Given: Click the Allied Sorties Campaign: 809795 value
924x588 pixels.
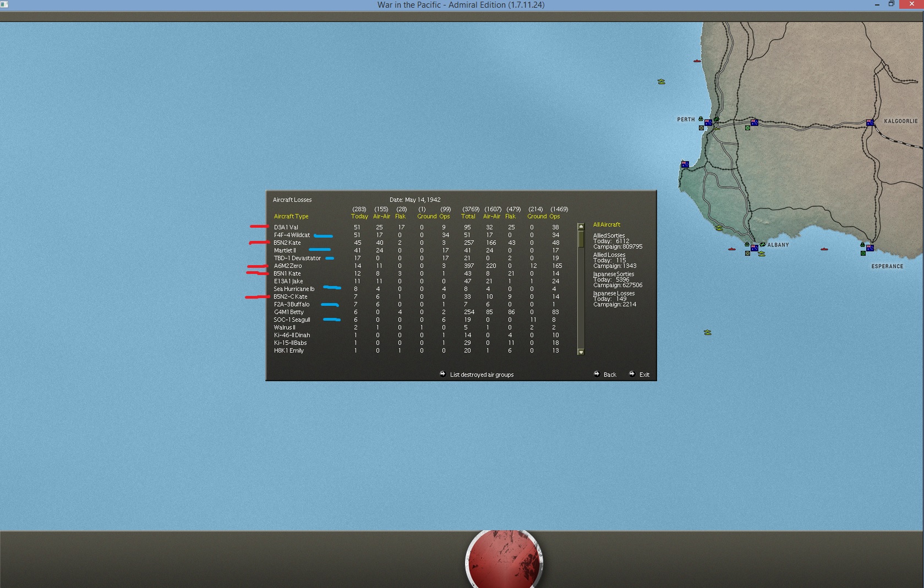Looking at the screenshot, I should (x=617, y=246).
